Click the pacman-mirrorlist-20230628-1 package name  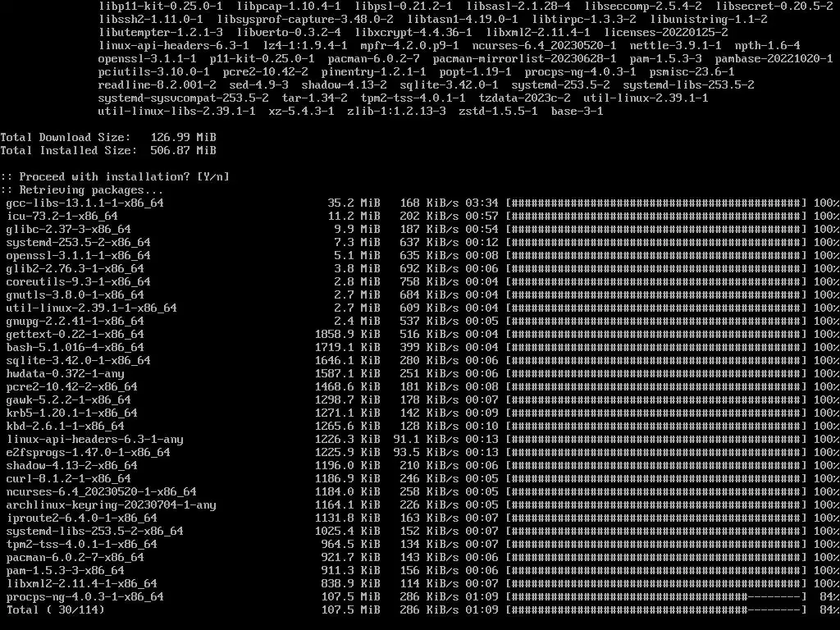pyautogui.click(x=524, y=58)
